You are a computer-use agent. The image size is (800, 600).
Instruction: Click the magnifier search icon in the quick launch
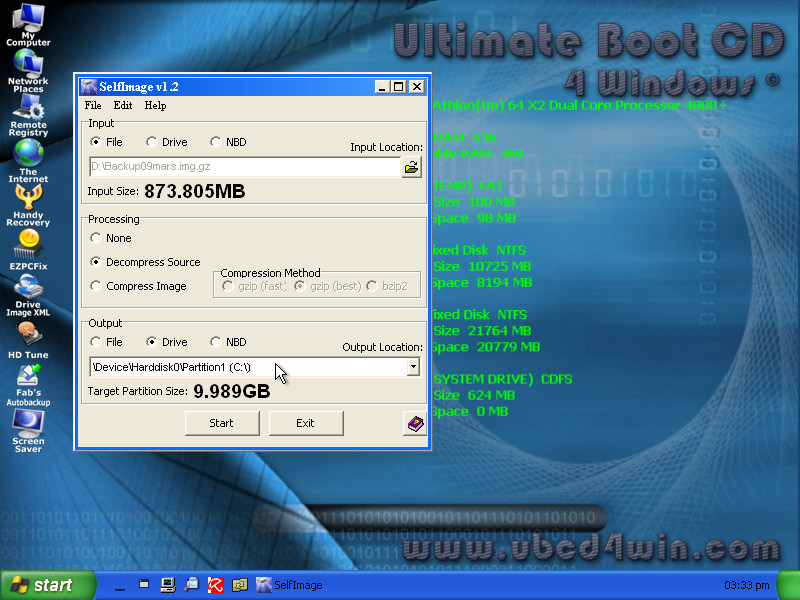tap(192, 585)
